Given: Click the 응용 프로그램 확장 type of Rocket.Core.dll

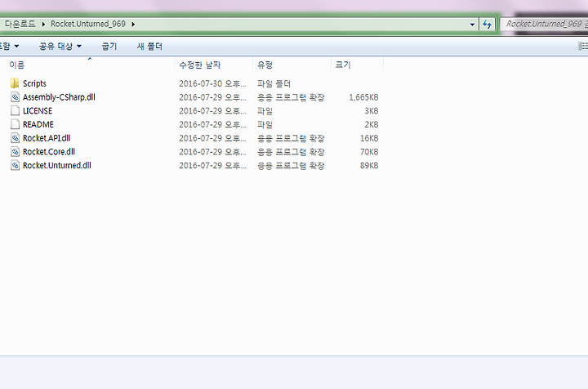Looking at the screenshot, I should (291, 152).
